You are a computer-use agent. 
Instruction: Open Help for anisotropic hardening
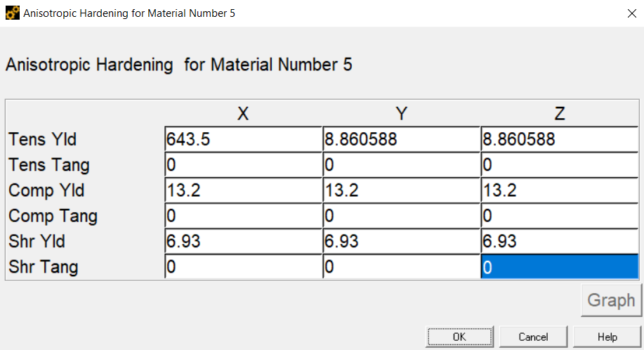tap(607, 337)
